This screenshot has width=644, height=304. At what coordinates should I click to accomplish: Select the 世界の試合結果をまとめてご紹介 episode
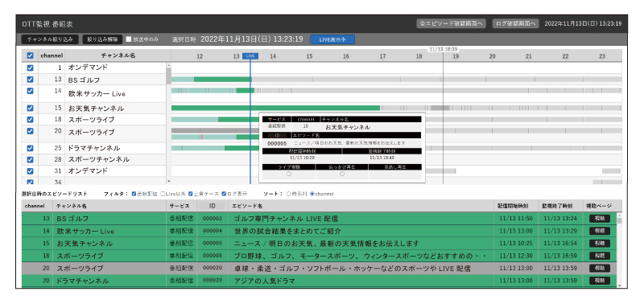click(x=287, y=231)
